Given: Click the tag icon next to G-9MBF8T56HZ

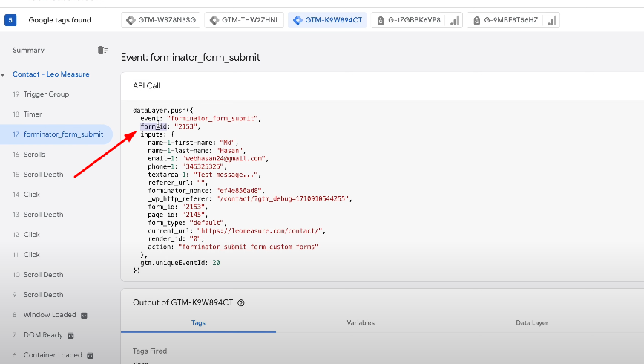Looking at the screenshot, I should click(476, 20).
